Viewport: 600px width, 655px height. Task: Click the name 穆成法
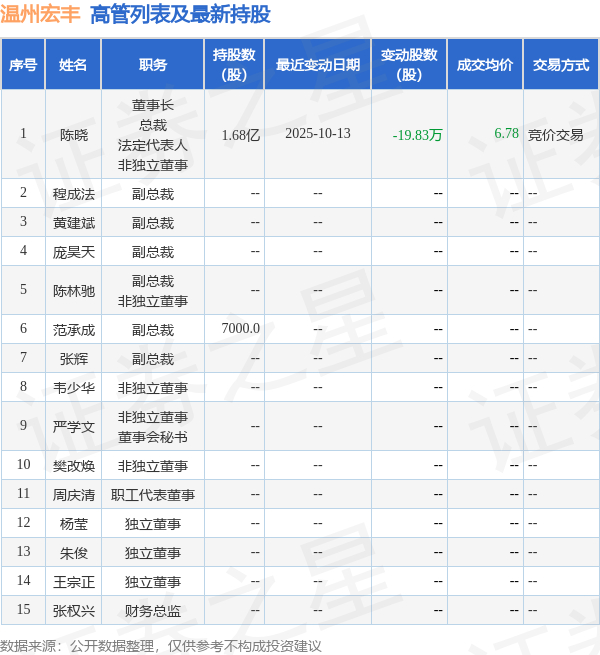(74, 194)
